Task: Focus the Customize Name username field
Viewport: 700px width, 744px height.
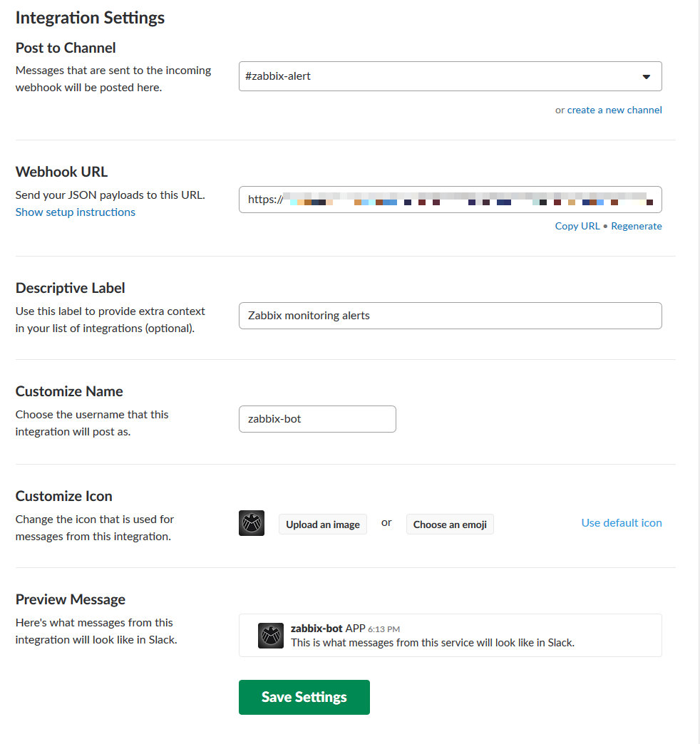Action: point(317,419)
